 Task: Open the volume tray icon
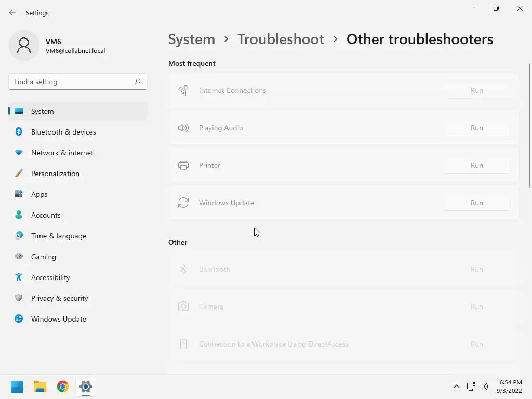pos(484,387)
